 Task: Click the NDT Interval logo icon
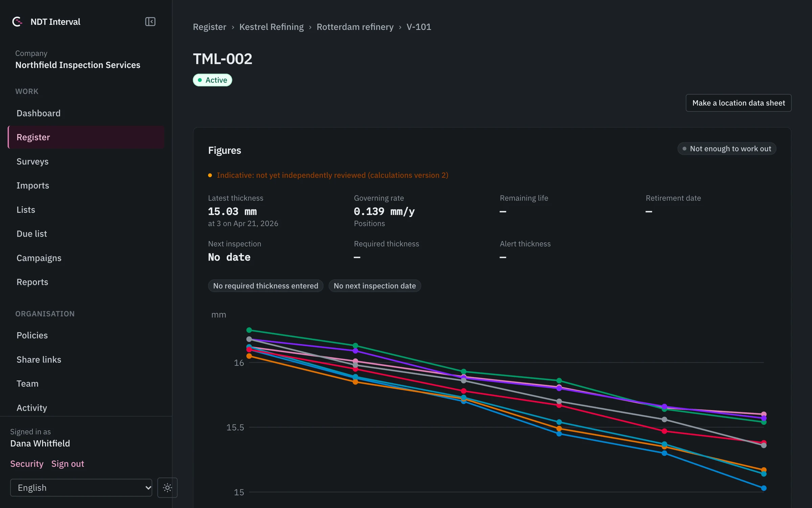click(17, 22)
